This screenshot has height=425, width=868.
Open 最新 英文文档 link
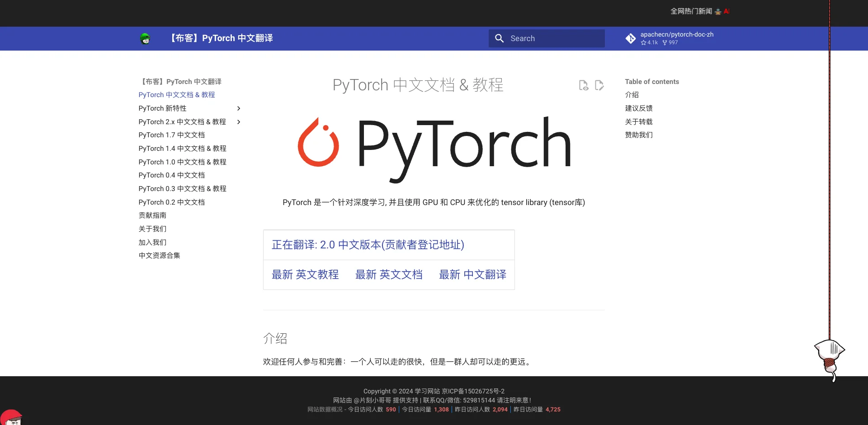point(389,275)
